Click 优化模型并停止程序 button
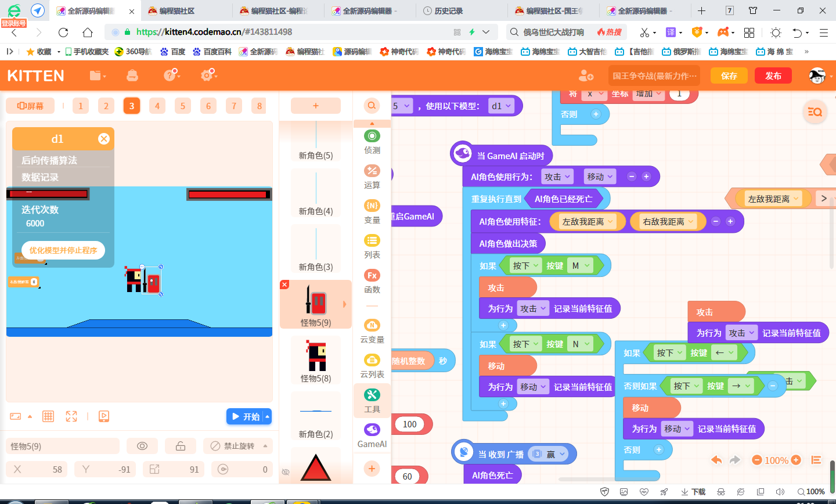 pyautogui.click(x=63, y=250)
